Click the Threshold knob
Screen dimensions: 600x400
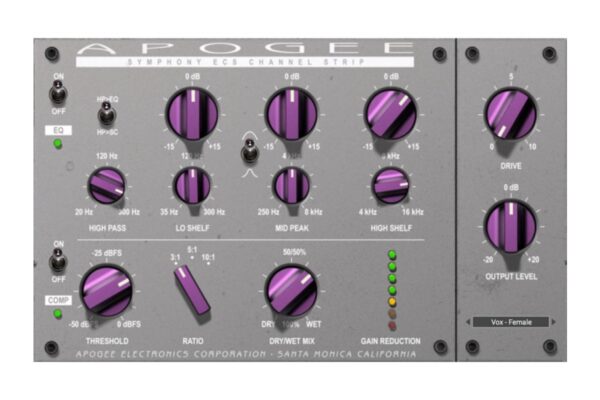(x=107, y=290)
